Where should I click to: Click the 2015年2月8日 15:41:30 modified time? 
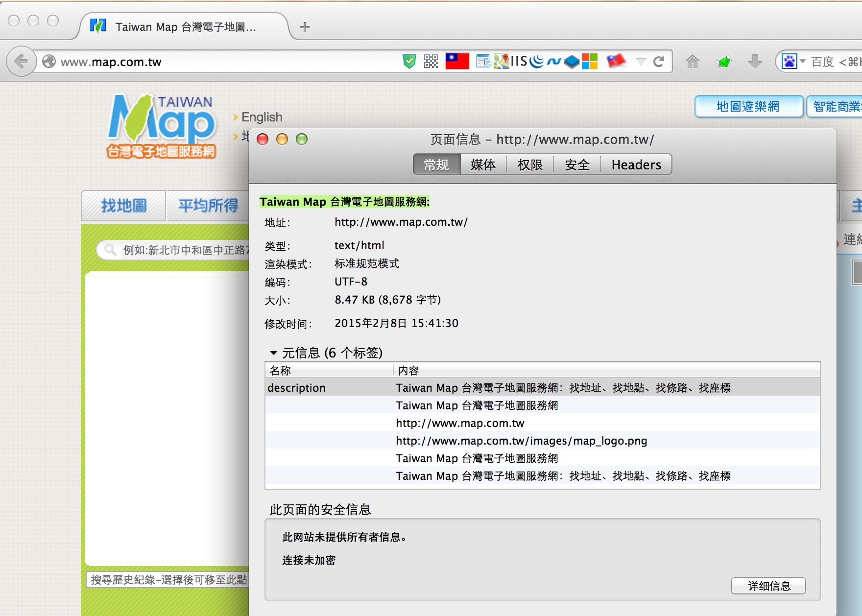[397, 323]
